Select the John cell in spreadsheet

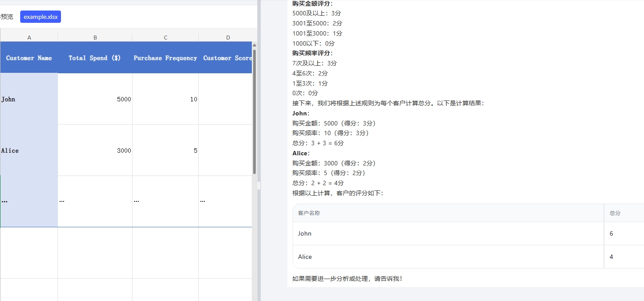29,99
